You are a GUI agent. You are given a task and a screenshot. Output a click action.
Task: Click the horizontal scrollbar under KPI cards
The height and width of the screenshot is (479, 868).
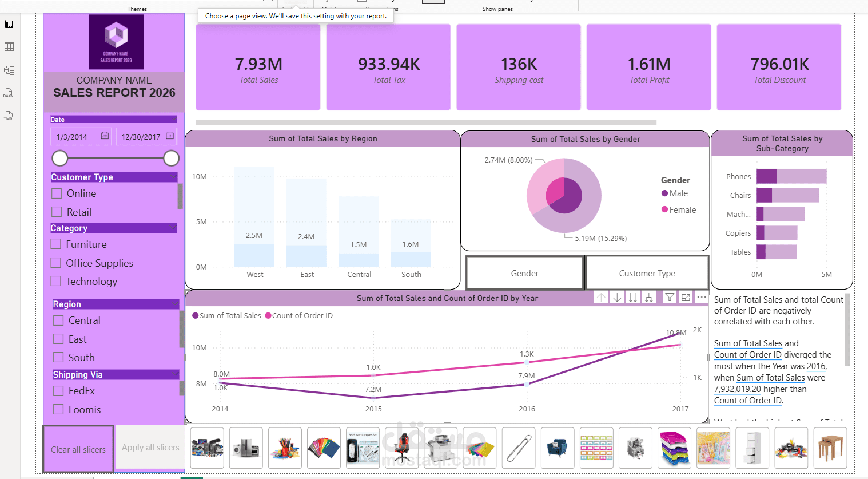[x=426, y=122]
